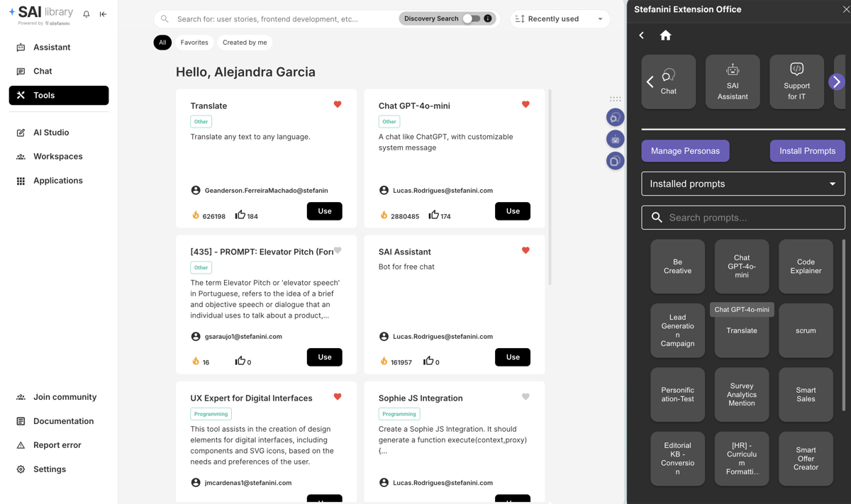Select the Be Creative prompt tile
Image resolution: width=851 pixels, height=504 pixels.
[x=678, y=267]
